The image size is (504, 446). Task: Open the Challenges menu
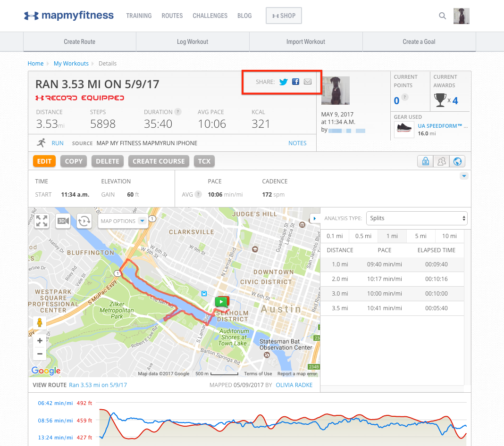pyautogui.click(x=210, y=16)
